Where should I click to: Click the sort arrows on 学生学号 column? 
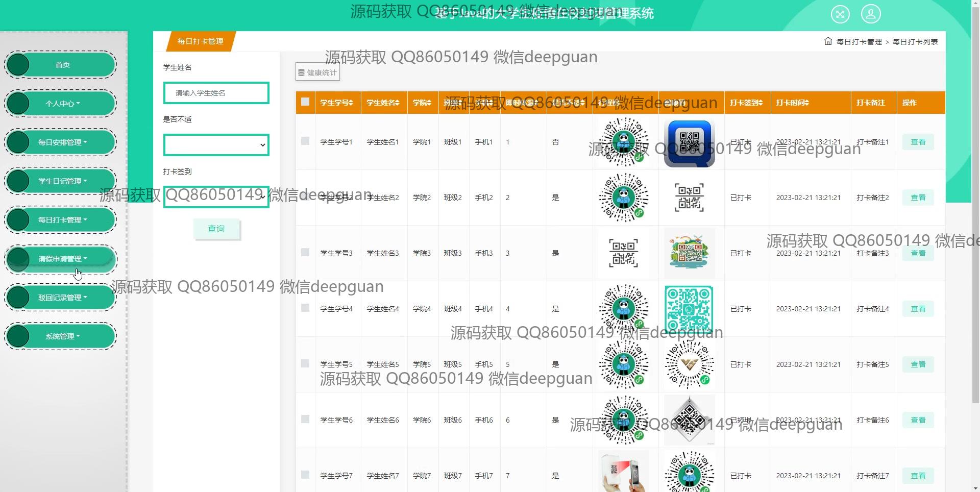click(351, 103)
